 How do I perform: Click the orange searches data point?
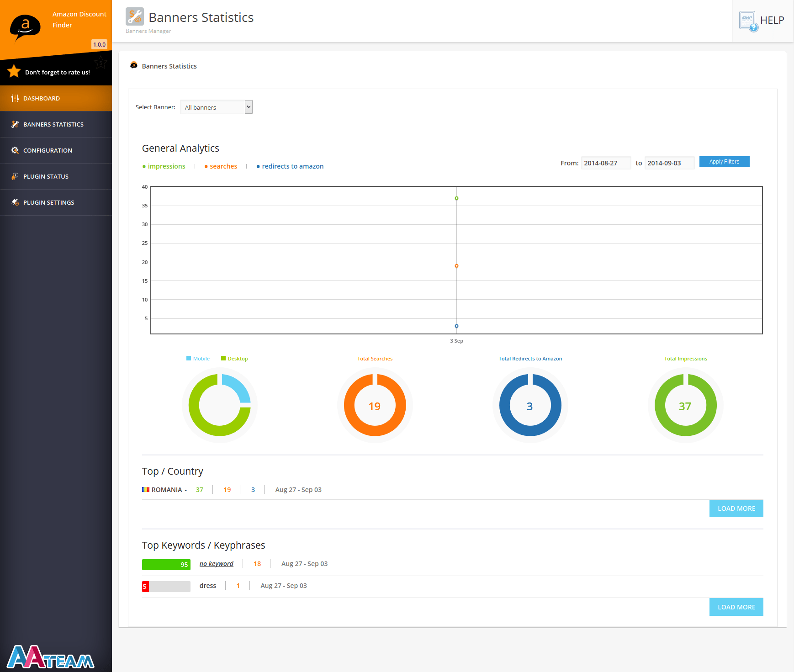tap(456, 266)
